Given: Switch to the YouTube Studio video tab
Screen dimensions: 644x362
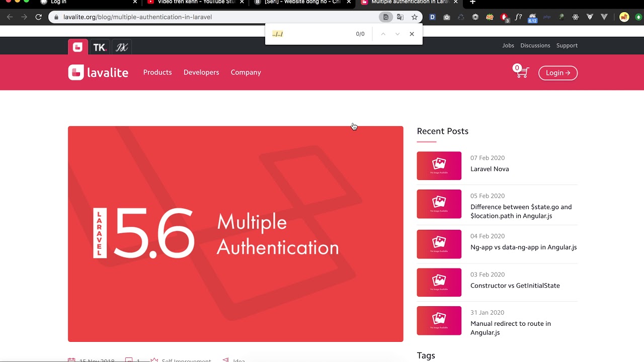Looking at the screenshot, I should pyautogui.click(x=196, y=2).
